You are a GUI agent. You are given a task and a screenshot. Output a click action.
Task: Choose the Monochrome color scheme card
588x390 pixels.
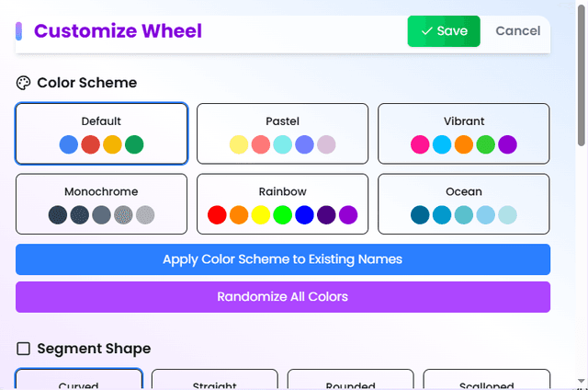[101, 204]
